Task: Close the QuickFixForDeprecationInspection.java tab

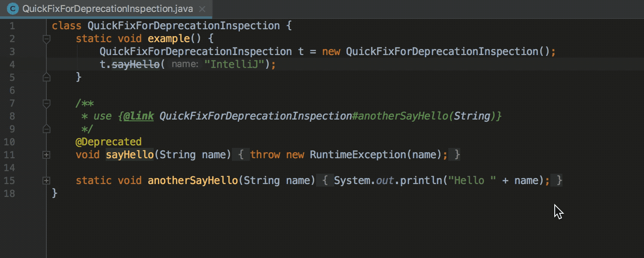Action: 202,9
